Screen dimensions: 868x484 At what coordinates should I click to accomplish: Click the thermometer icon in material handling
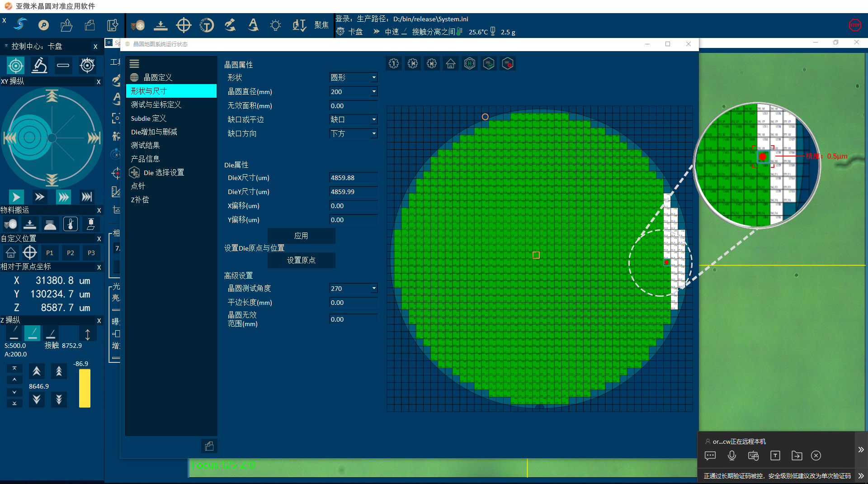pos(71,224)
